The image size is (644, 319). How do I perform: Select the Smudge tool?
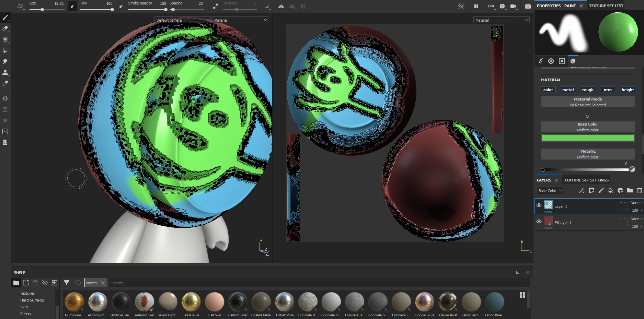coord(5,61)
